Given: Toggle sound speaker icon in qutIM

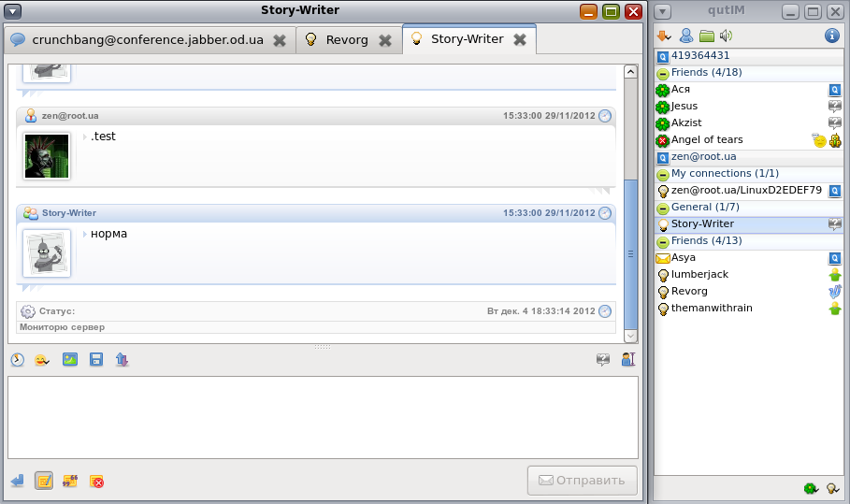Looking at the screenshot, I should 726,36.
